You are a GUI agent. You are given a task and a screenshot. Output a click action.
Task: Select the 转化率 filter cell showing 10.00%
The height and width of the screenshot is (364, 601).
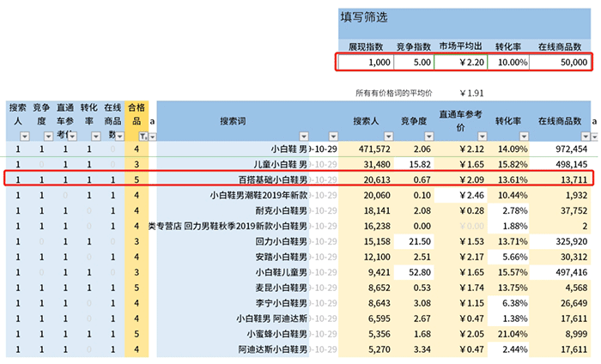click(x=505, y=62)
